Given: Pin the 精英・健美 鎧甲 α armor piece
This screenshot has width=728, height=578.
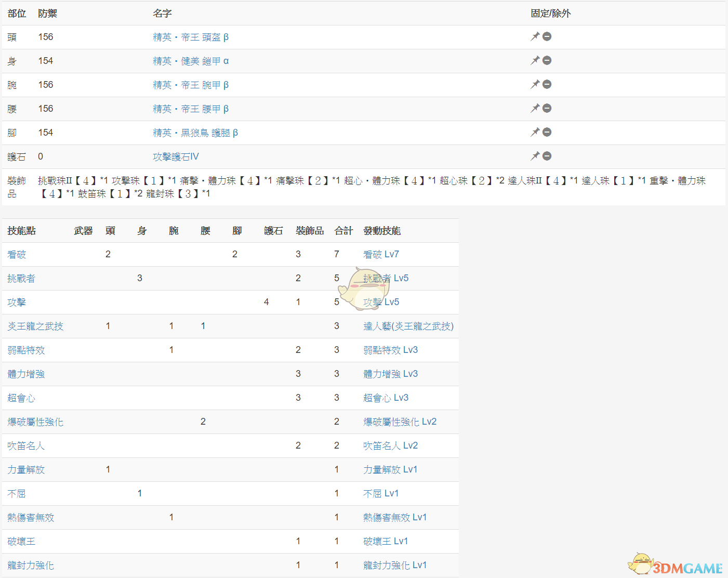Looking at the screenshot, I should tap(535, 60).
